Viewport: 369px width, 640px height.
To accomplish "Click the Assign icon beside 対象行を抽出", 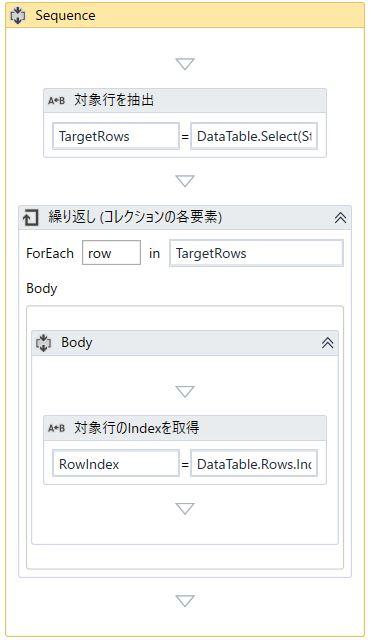I will [56, 100].
